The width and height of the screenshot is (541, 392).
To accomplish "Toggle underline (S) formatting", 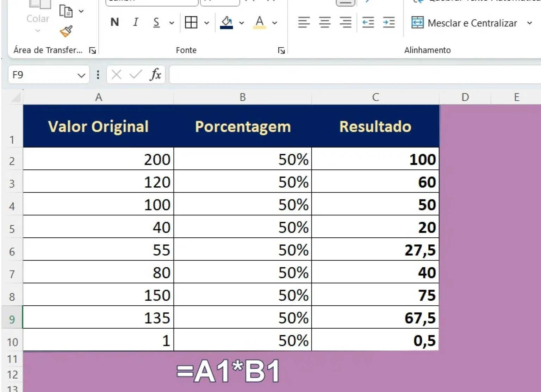I will (156, 23).
